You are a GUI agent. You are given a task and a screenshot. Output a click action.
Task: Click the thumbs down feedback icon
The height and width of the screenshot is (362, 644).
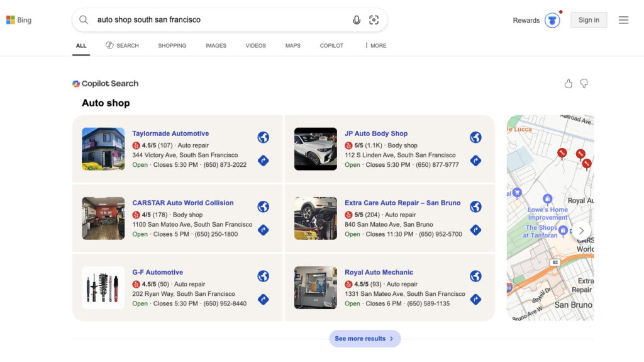click(x=584, y=84)
